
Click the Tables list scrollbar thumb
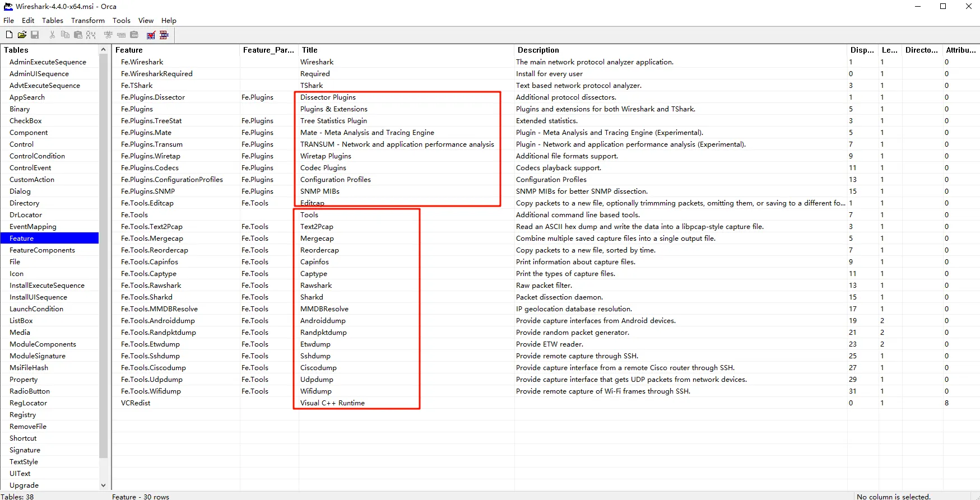click(103, 256)
